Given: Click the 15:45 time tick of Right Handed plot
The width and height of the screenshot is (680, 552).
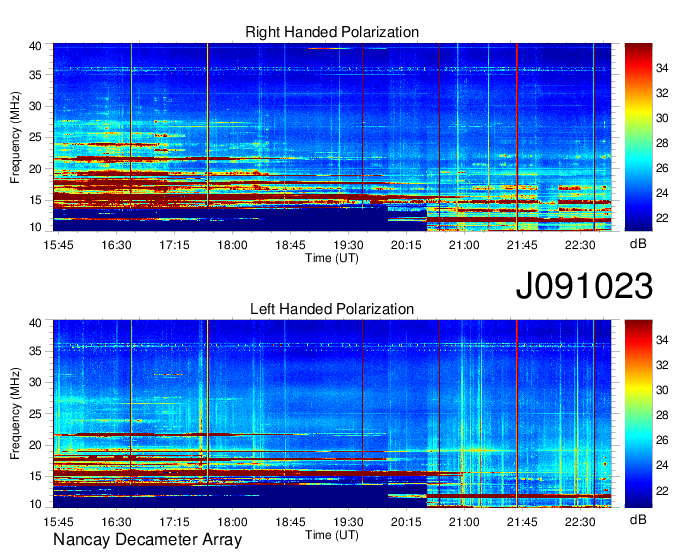Looking at the screenshot, I should pos(58,245).
